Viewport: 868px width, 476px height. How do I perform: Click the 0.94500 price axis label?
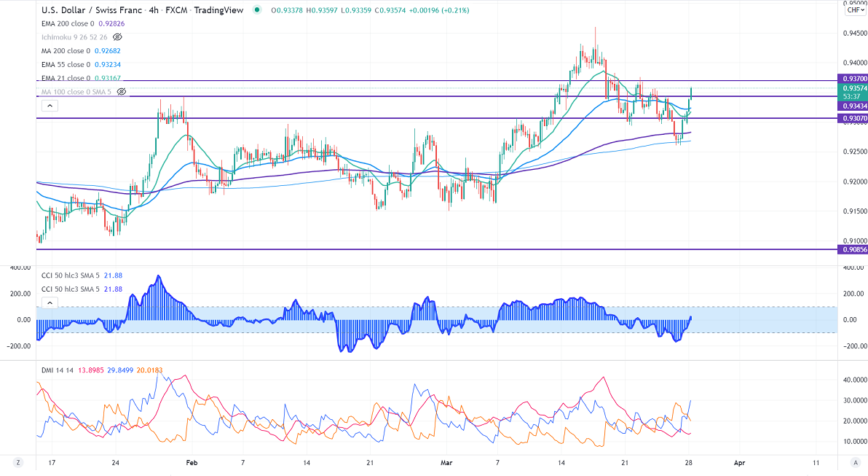855,34
